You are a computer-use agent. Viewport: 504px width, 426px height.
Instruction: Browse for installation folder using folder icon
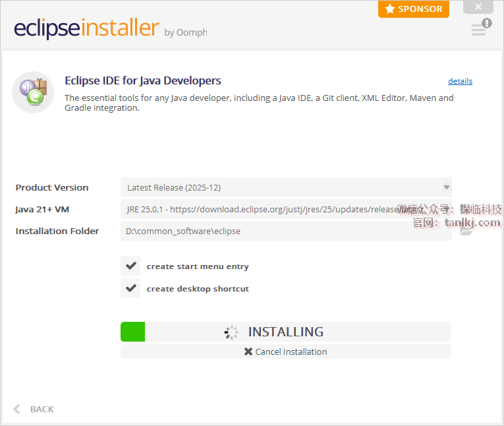point(465,231)
